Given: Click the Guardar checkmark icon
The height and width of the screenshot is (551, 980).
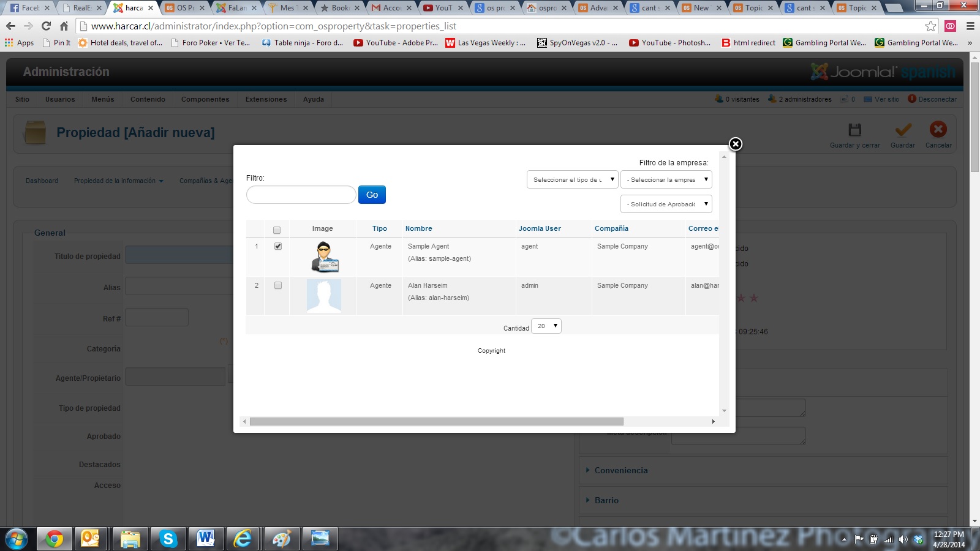Looking at the screenshot, I should [903, 130].
